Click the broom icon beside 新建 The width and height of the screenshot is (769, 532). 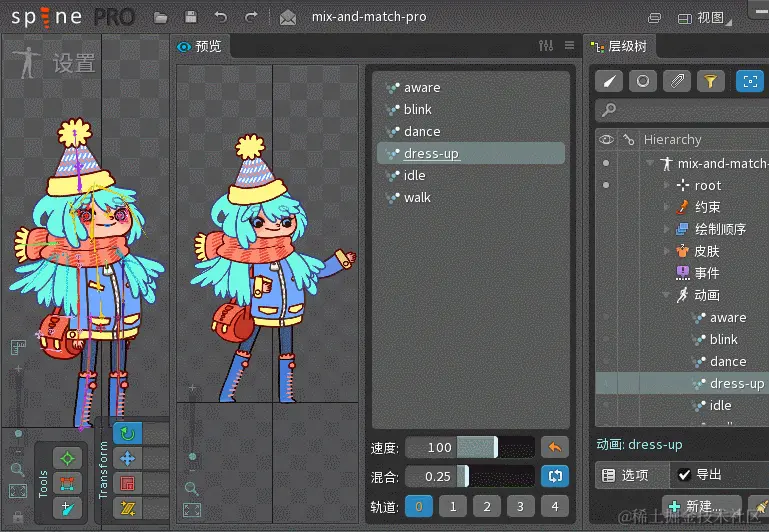click(x=760, y=506)
